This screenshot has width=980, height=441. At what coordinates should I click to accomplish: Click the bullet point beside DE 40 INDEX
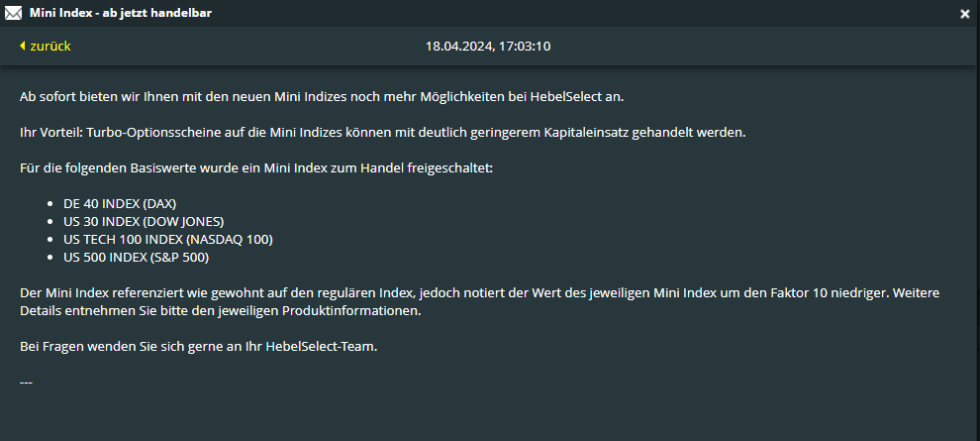(51, 203)
